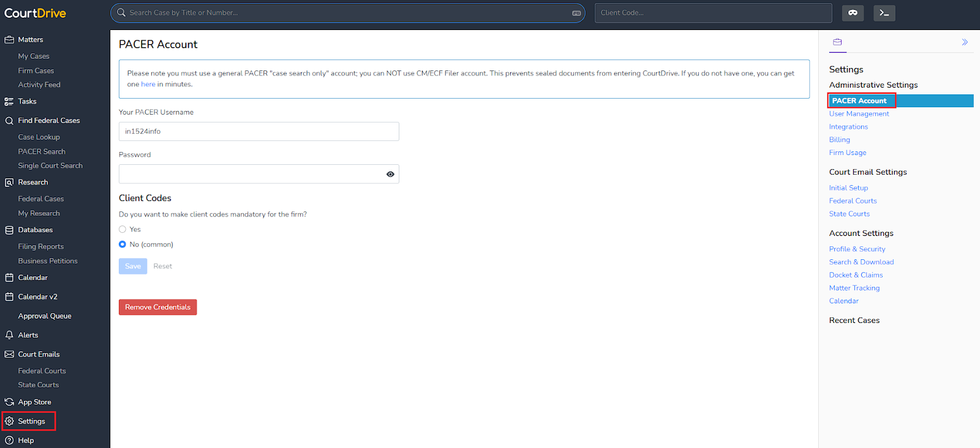Click the Settings gear icon

[9, 421]
